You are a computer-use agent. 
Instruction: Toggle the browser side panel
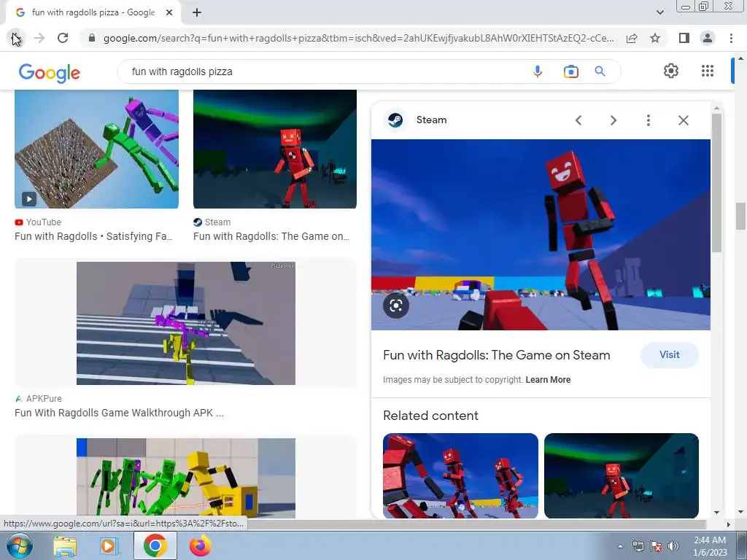coord(684,38)
